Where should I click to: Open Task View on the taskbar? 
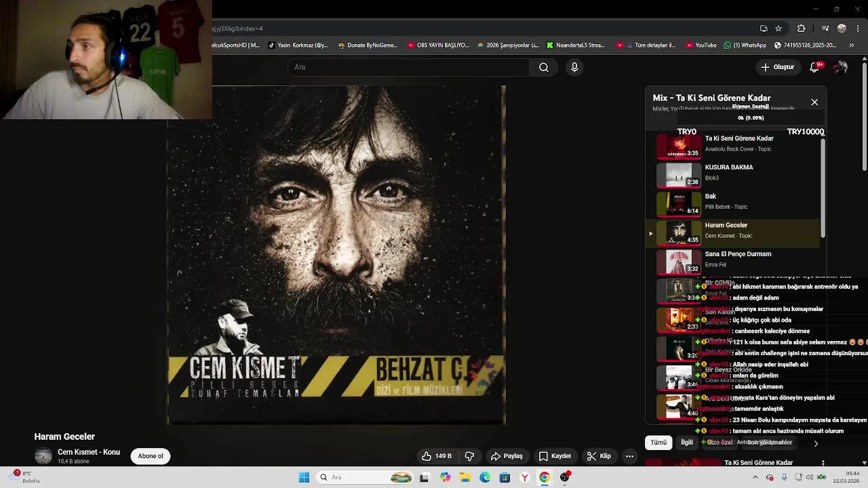[x=425, y=478]
